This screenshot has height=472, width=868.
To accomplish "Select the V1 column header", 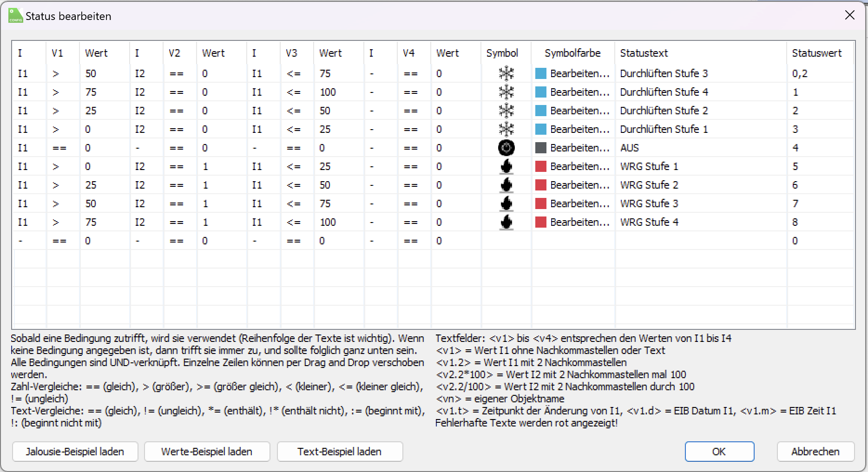I will pos(63,53).
